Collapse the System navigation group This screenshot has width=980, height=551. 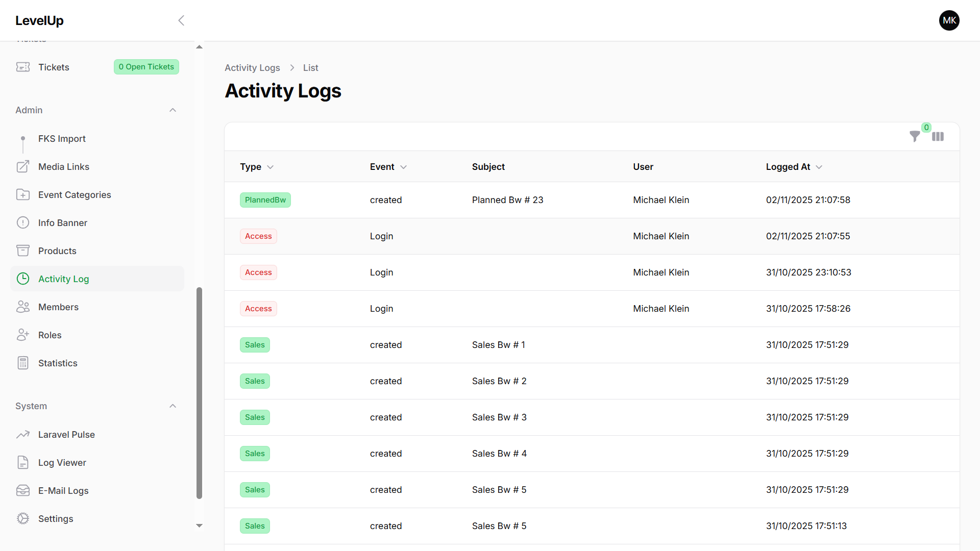point(173,406)
